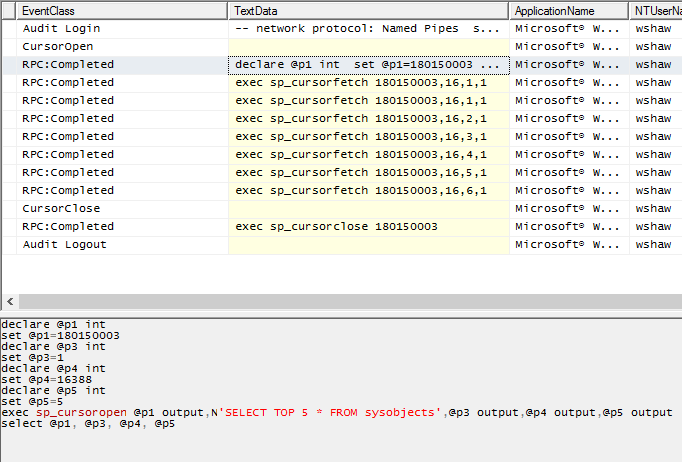Click the network protocol Named Pipes cell
Viewport: 682px width, 462px height.
pyautogui.click(x=367, y=29)
